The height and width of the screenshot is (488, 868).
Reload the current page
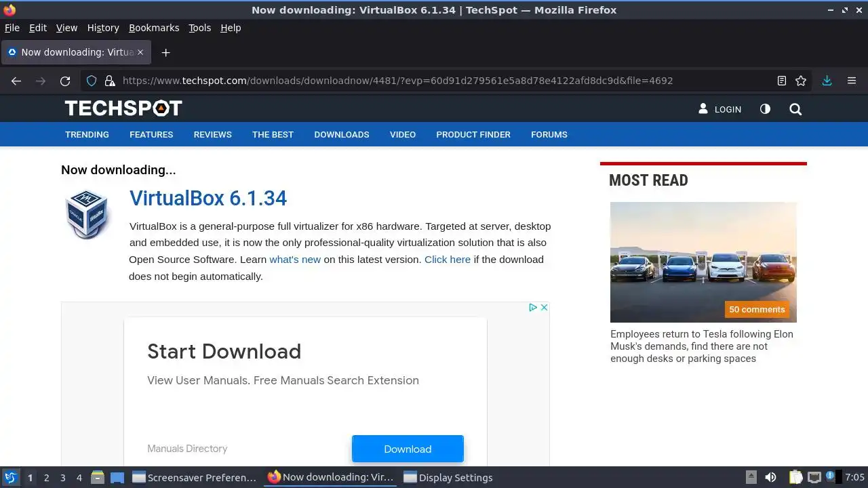65,81
